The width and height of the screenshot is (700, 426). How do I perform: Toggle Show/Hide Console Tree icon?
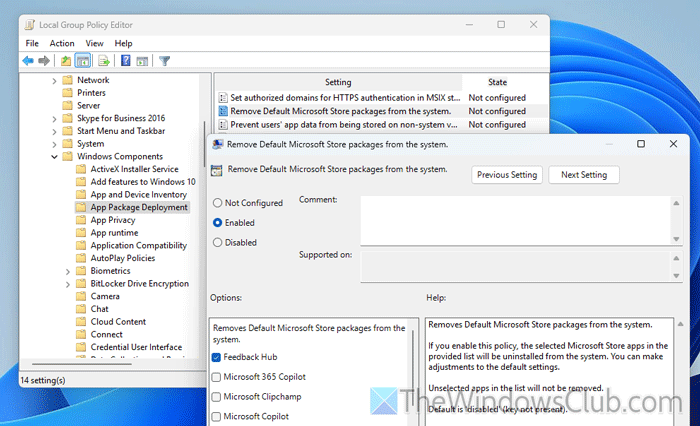coord(83,60)
